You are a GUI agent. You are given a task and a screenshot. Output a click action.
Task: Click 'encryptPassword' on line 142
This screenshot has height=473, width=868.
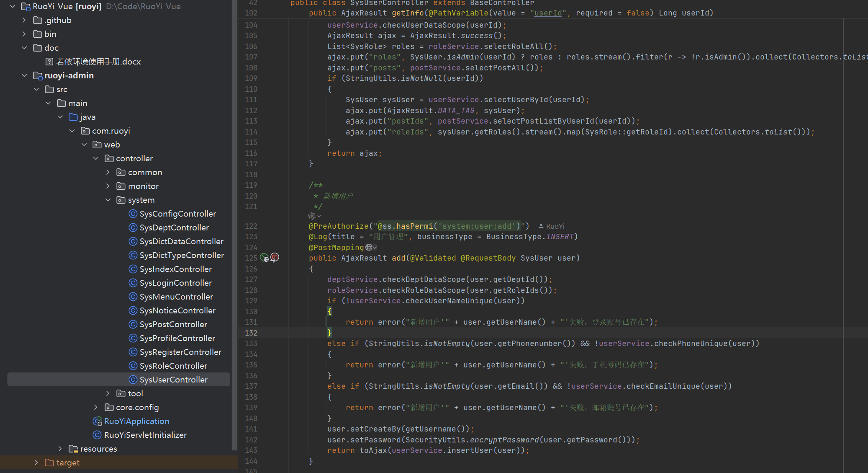click(x=504, y=440)
